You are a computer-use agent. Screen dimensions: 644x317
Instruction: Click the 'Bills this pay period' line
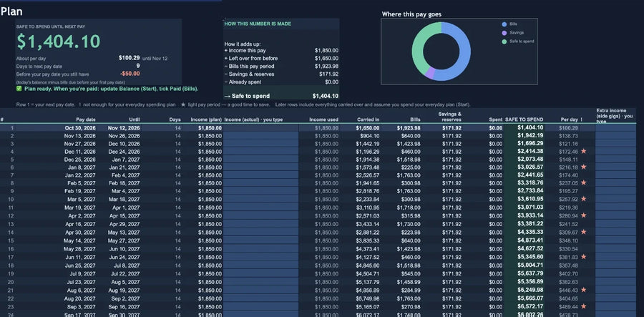pos(281,66)
